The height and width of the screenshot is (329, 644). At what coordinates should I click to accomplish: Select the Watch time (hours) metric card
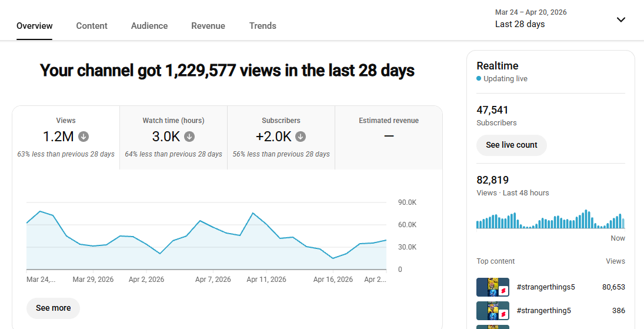coord(173,138)
